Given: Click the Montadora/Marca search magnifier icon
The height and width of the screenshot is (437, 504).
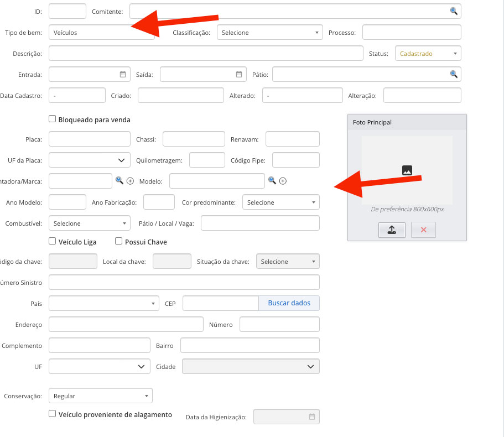Looking at the screenshot, I should [x=119, y=181].
